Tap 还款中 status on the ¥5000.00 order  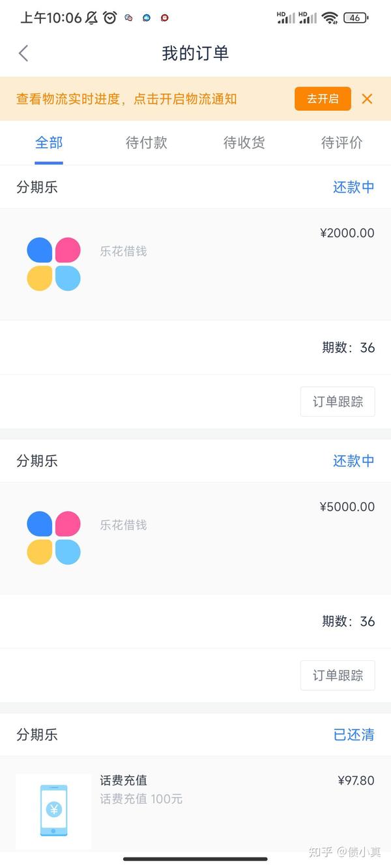[354, 461]
